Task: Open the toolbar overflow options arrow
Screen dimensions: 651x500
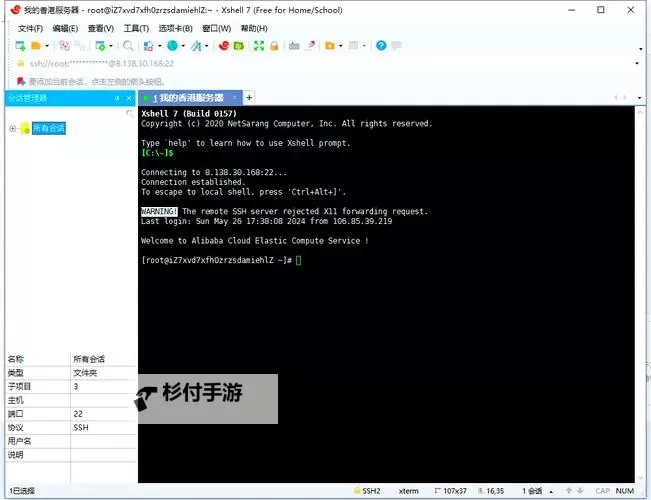Action: coord(641,49)
